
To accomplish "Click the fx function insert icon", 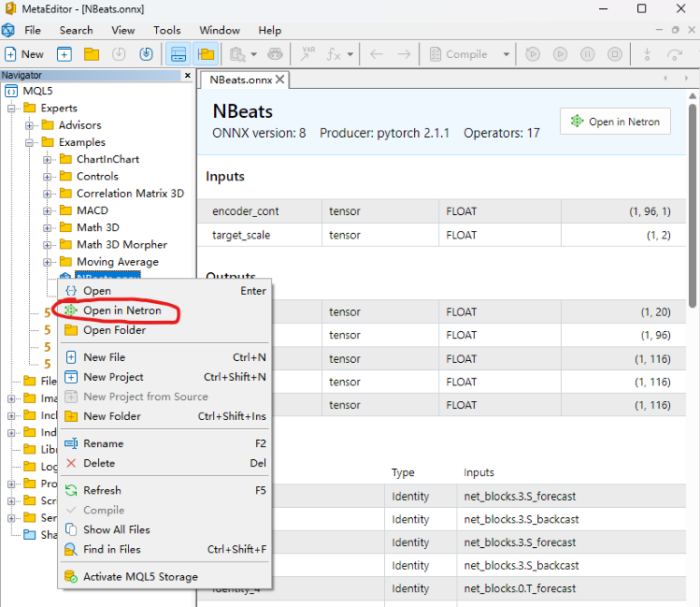I will [x=334, y=54].
